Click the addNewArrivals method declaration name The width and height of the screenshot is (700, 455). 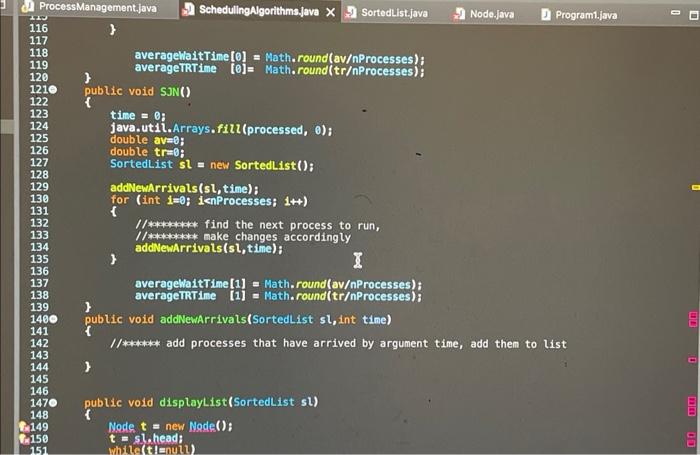point(203,319)
